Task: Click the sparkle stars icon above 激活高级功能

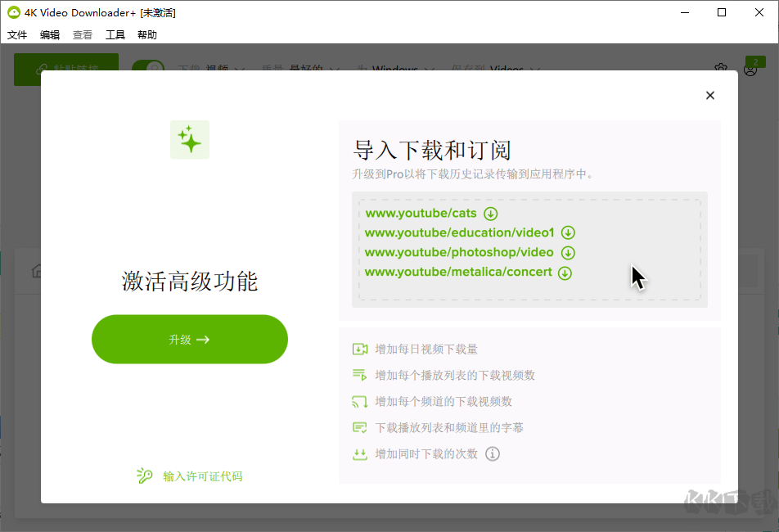Action: point(190,140)
